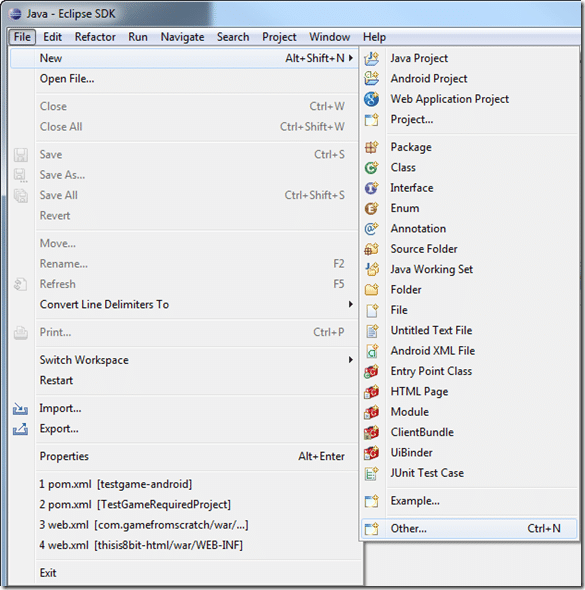
Task: Select the Android Project icon
Action: (x=371, y=79)
